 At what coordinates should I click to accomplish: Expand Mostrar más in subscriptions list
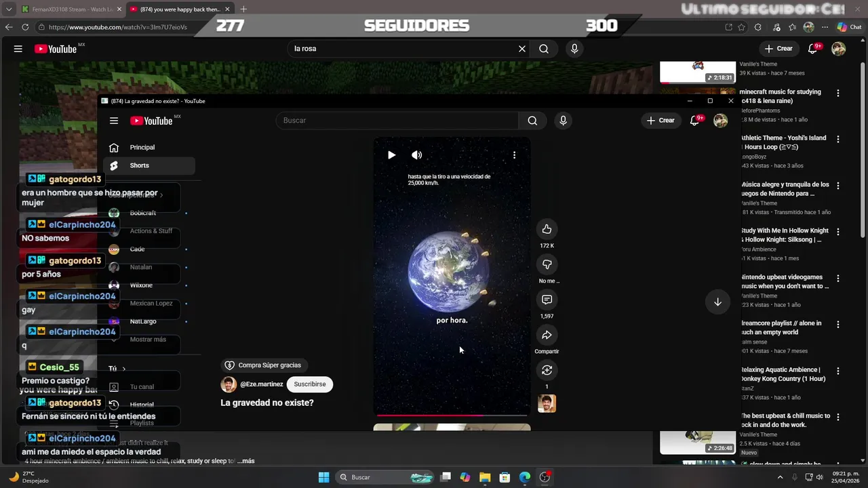point(149,340)
